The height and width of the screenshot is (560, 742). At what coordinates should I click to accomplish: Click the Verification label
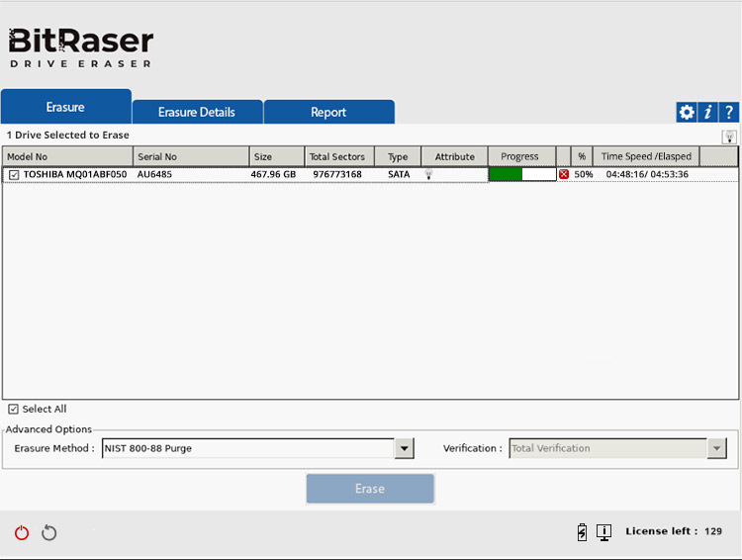click(472, 448)
